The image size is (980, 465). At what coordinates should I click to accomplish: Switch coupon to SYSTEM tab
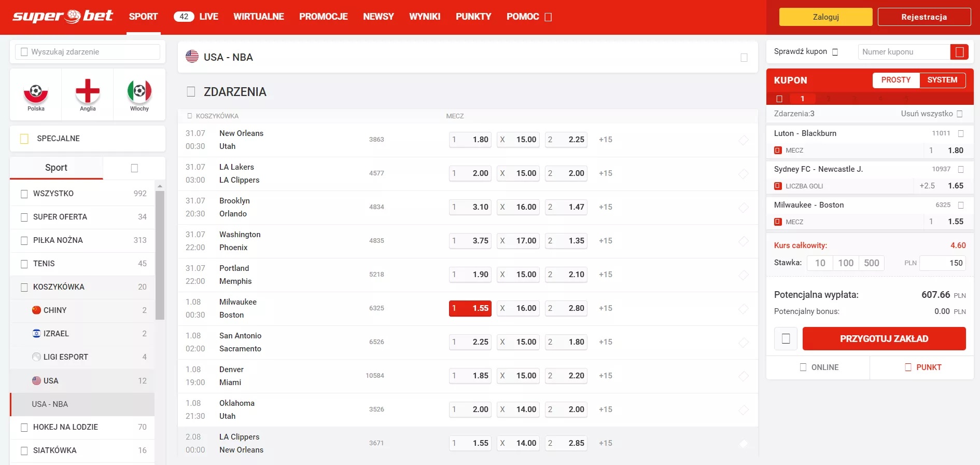point(942,80)
